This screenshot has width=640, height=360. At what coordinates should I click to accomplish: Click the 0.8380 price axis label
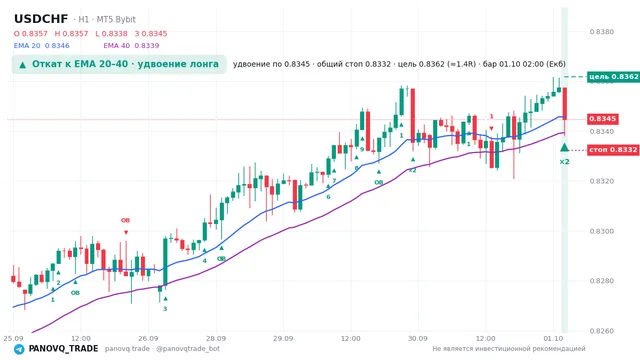click(602, 32)
